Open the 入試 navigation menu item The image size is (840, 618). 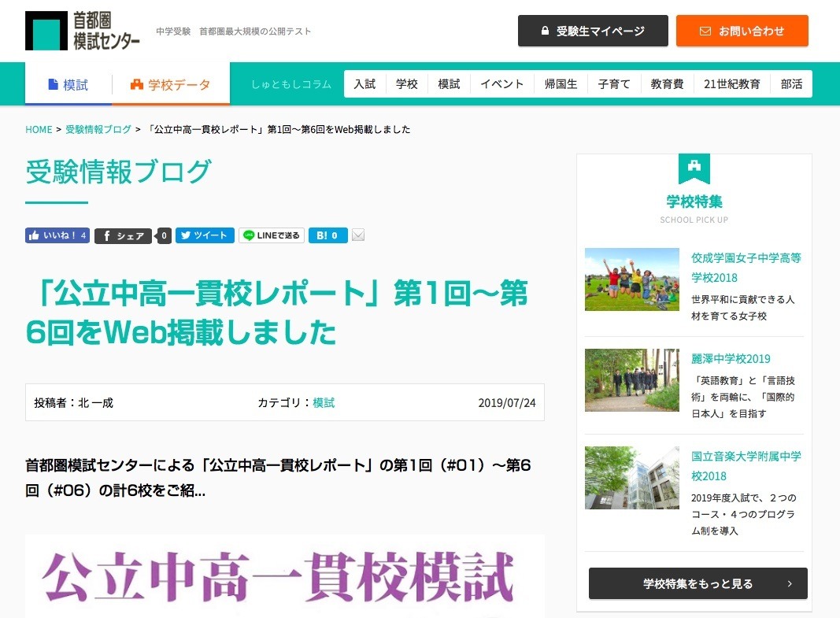click(364, 83)
